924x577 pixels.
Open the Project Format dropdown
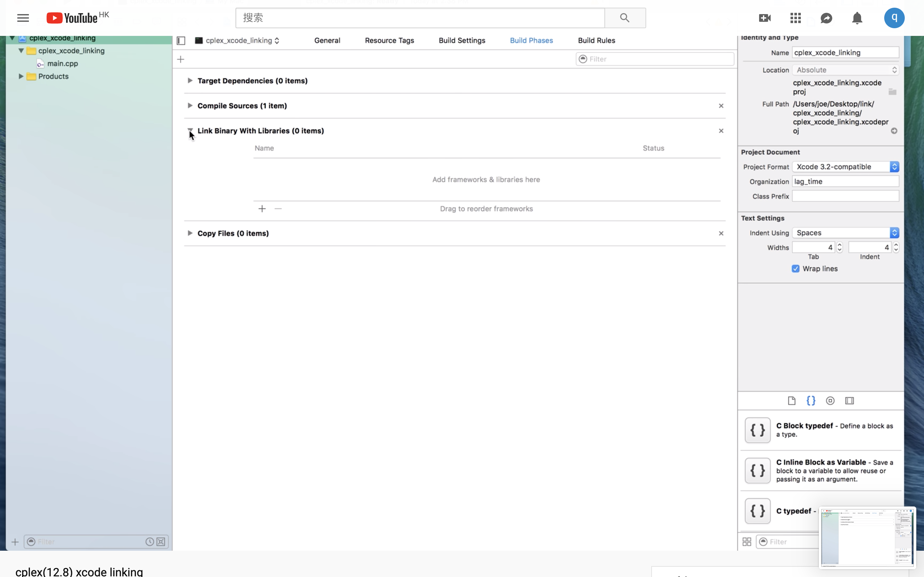pos(845,167)
